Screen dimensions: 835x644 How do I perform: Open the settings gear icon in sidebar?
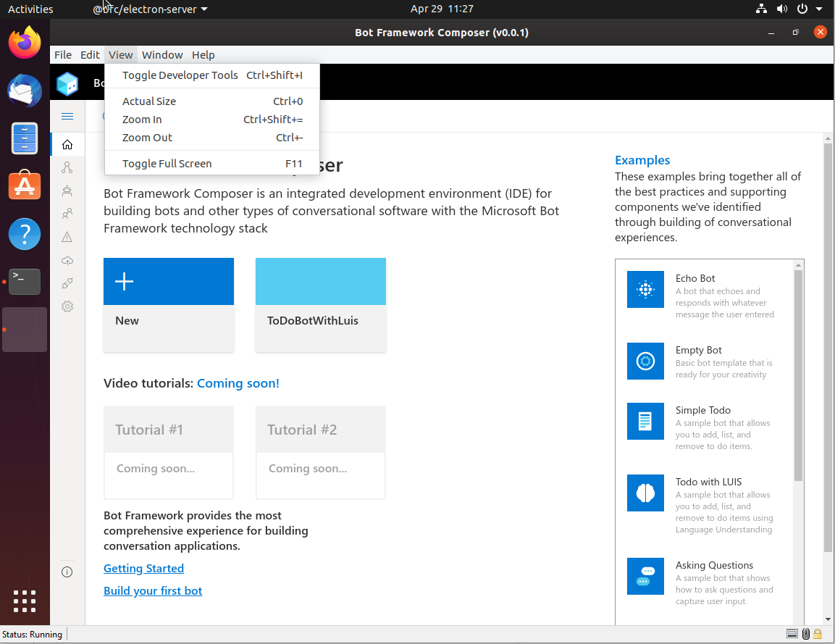click(x=67, y=306)
